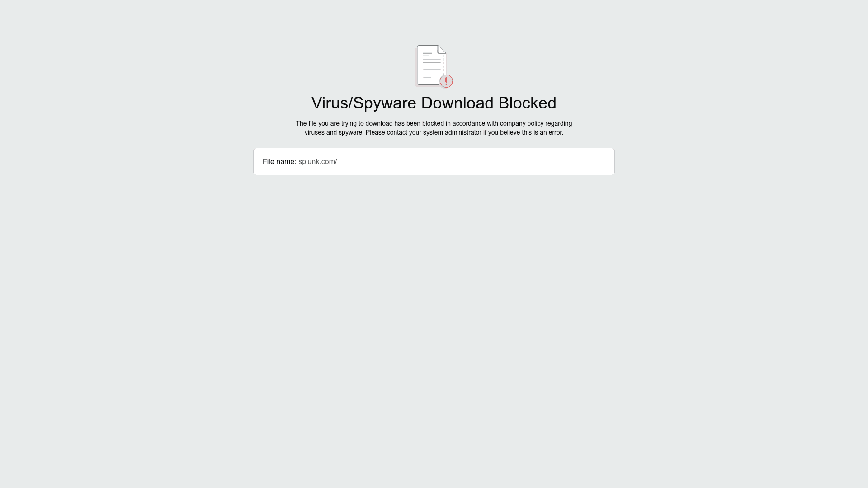Viewport: 868px width, 488px height.
Task: Click the "File name:" label
Action: [x=279, y=162]
